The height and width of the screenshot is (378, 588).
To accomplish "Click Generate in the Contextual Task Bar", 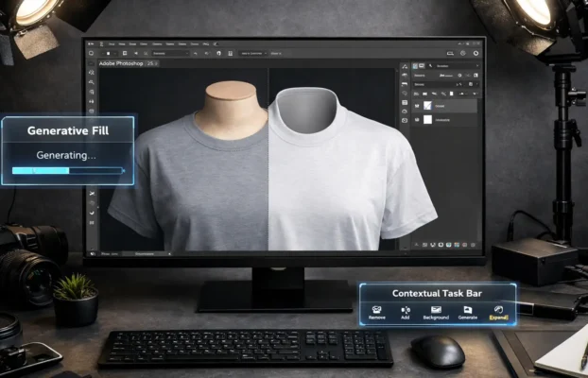I will click(x=468, y=313).
